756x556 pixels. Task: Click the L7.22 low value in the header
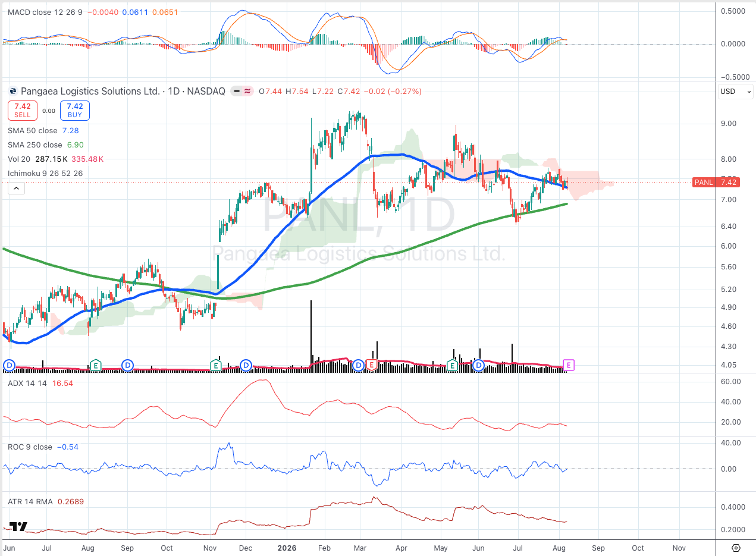click(x=322, y=92)
